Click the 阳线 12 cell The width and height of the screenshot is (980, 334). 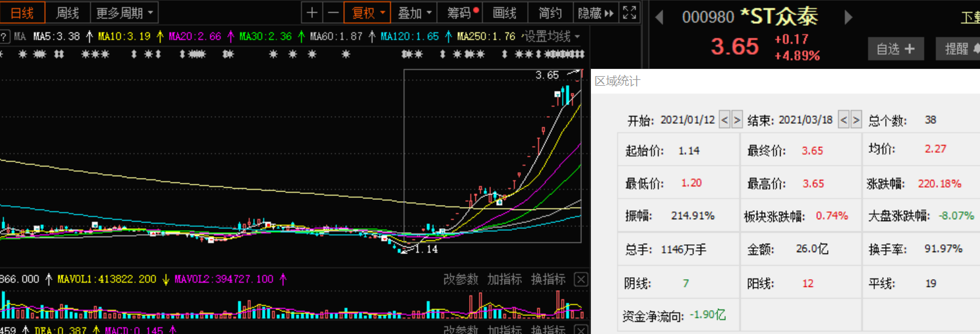click(801, 283)
